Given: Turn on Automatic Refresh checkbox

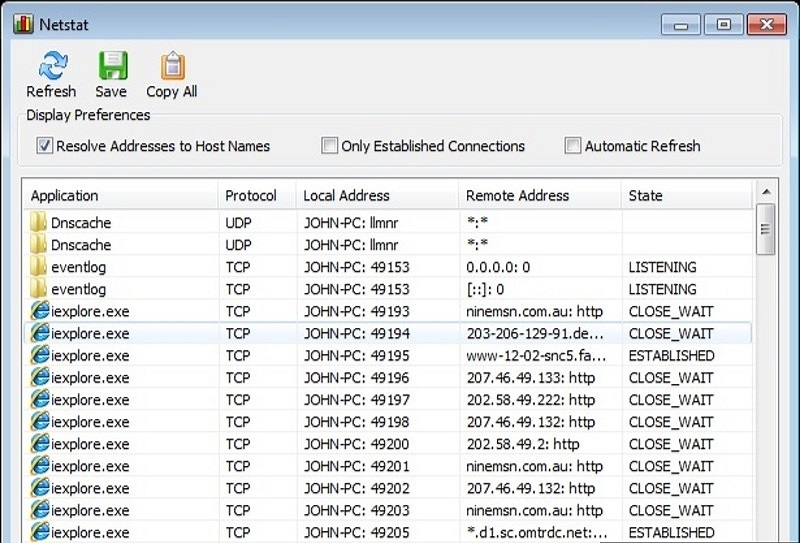Looking at the screenshot, I should point(573,146).
